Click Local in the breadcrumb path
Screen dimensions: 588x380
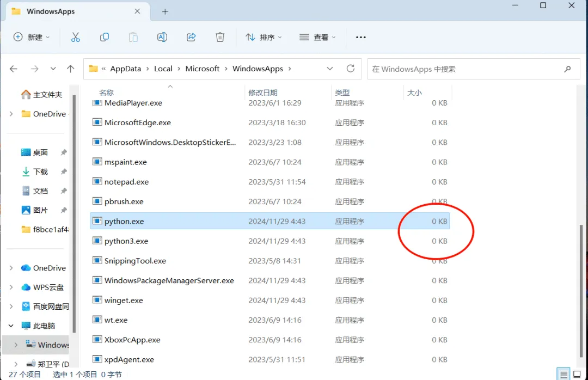pyautogui.click(x=163, y=69)
